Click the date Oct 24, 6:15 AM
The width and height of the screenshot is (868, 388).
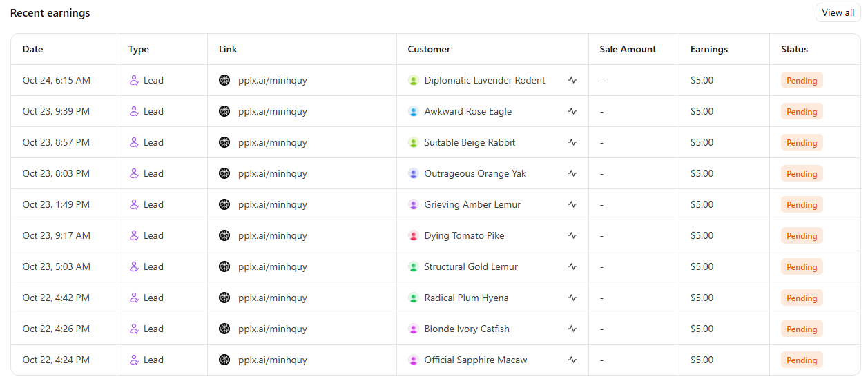(x=57, y=80)
